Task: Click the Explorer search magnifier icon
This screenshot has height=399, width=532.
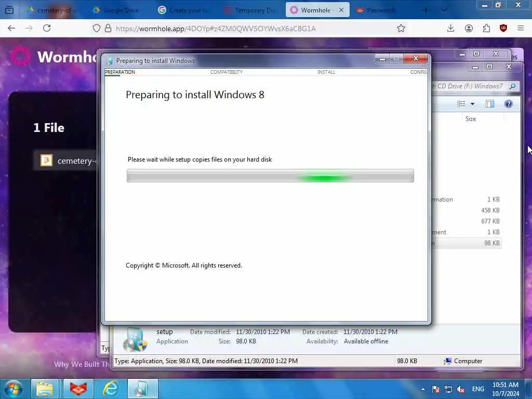Action: click(513, 86)
